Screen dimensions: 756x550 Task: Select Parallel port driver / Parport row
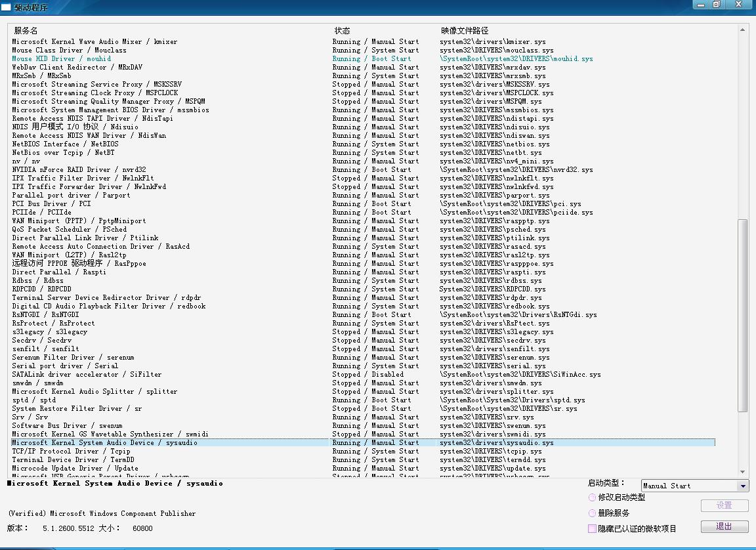(363, 195)
